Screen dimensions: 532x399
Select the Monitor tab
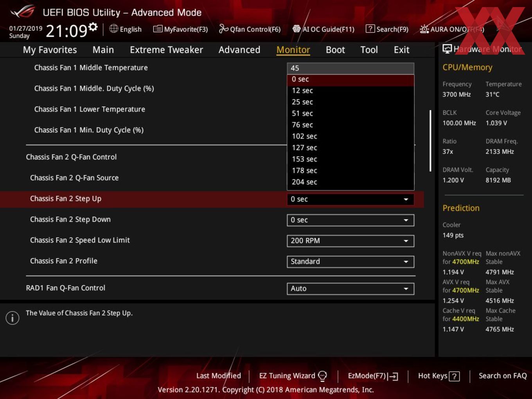(293, 50)
